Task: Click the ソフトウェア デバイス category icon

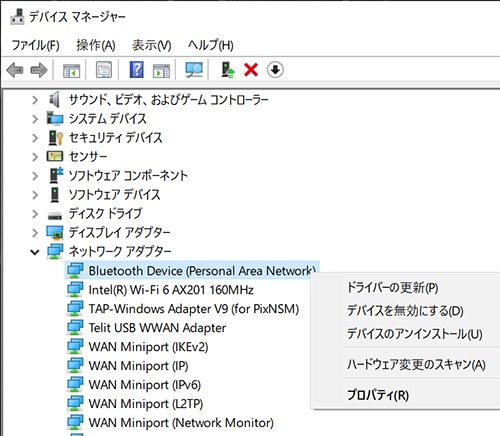Action: coord(55,194)
